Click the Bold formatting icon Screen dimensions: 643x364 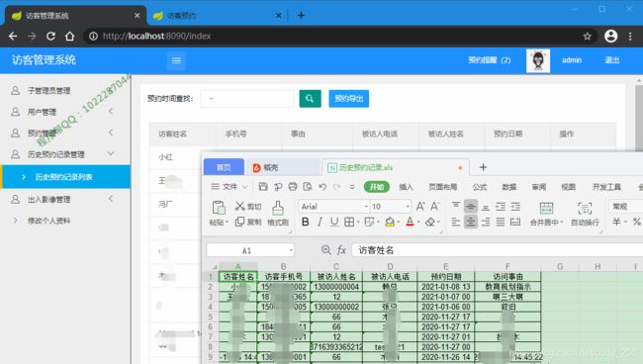pos(305,222)
